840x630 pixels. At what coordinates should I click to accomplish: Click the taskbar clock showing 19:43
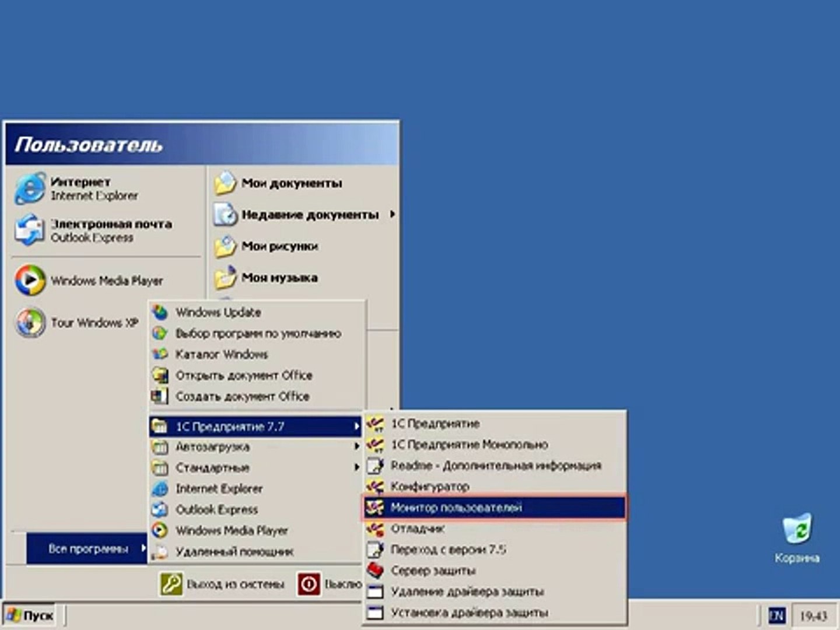click(x=814, y=616)
